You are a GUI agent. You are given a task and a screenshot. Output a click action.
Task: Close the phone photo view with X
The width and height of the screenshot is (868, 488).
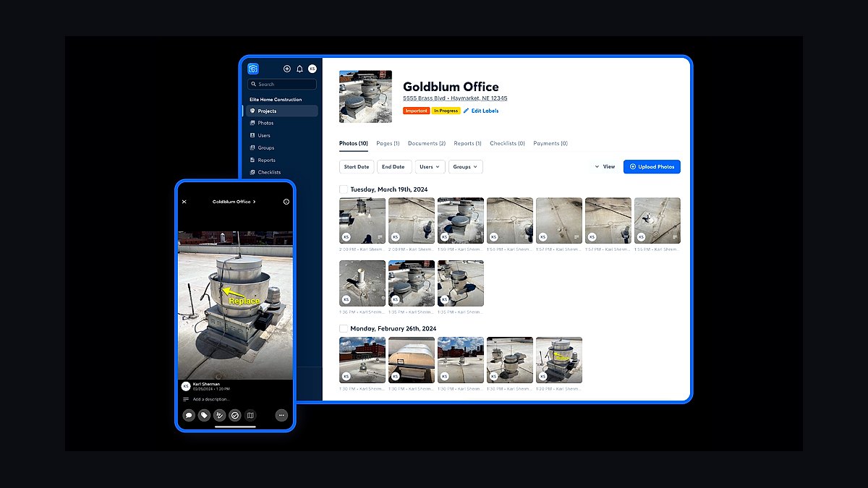[184, 202]
